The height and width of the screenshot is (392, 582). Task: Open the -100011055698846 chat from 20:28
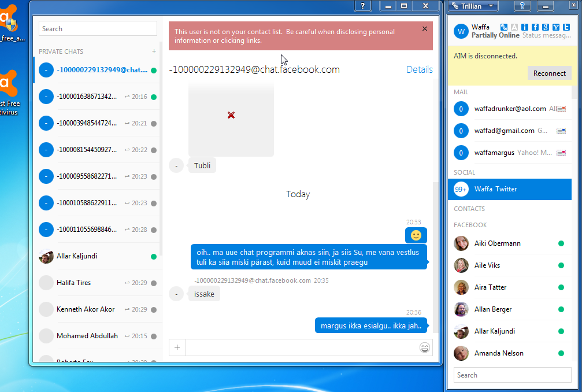(97, 230)
